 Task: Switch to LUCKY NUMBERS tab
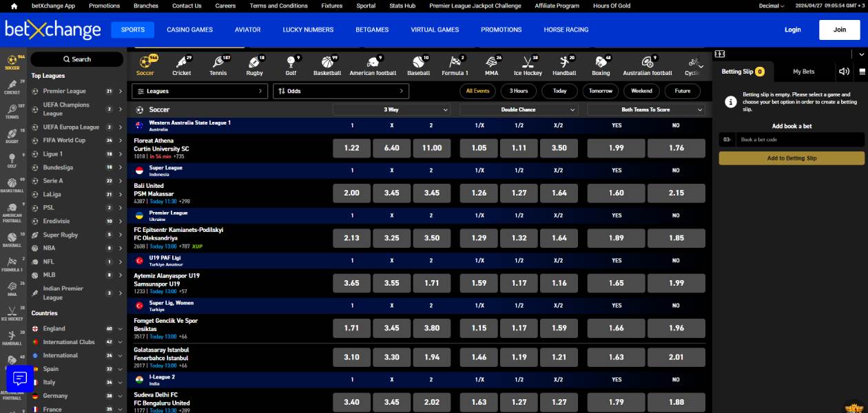coord(308,30)
